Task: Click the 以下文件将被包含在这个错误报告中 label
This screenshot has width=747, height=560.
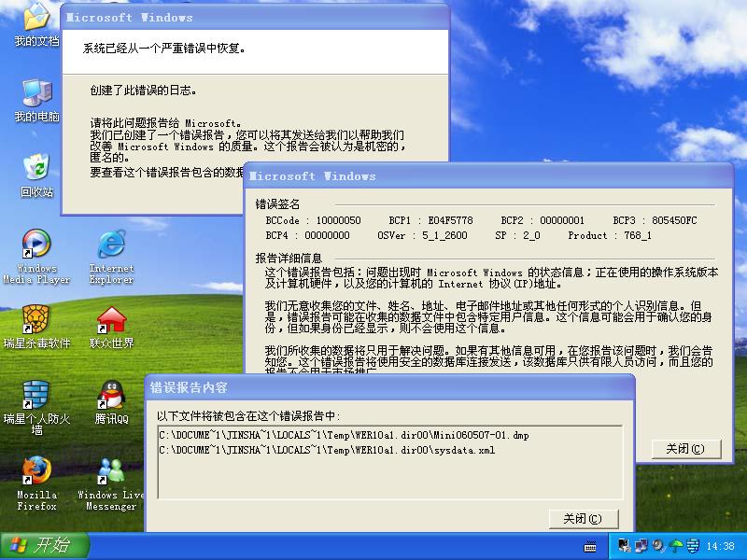Action: (248, 416)
